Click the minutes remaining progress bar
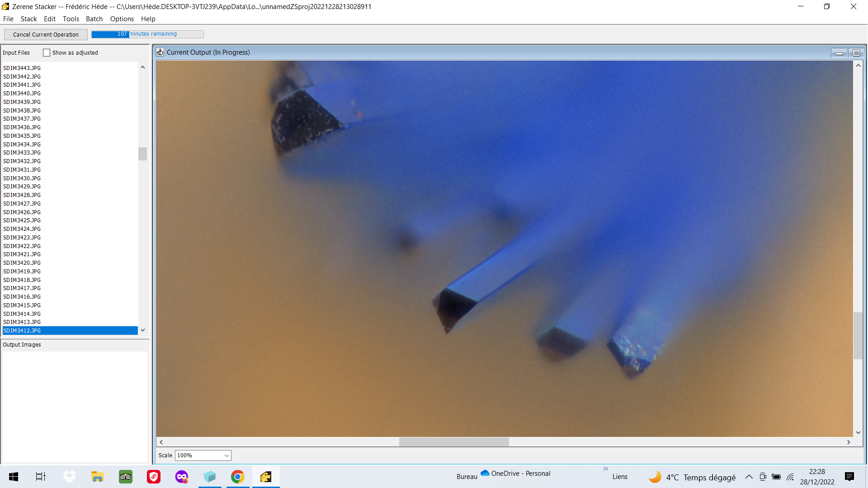 click(x=147, y=34)
